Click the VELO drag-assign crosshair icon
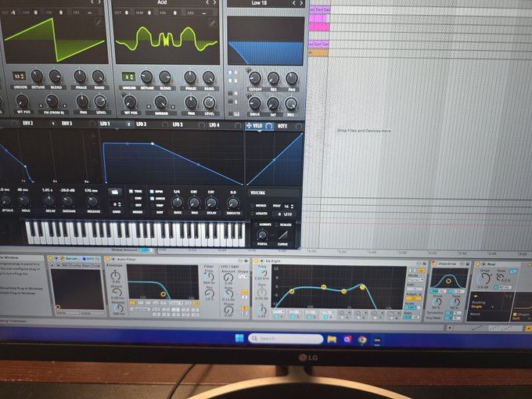This screenshot has width=532, height=399. (249, 126)
